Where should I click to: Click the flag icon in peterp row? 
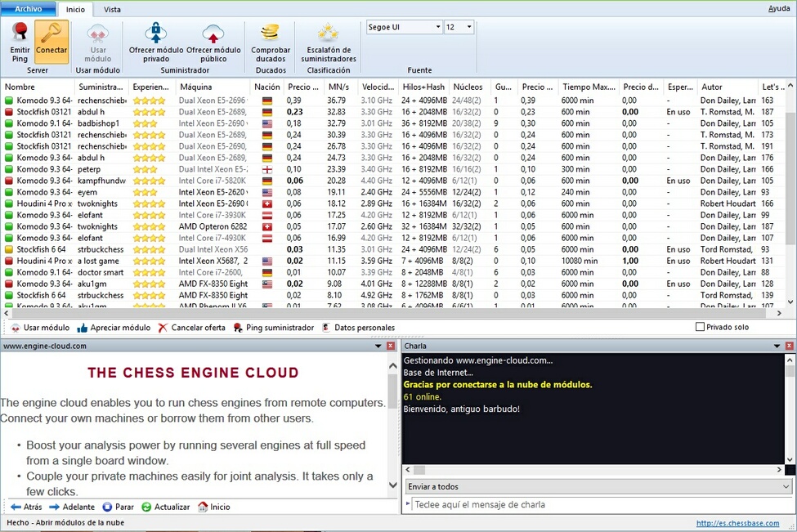(266, 169)
